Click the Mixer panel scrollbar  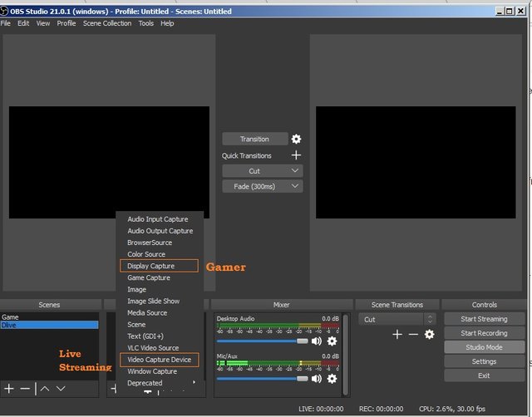346,355
